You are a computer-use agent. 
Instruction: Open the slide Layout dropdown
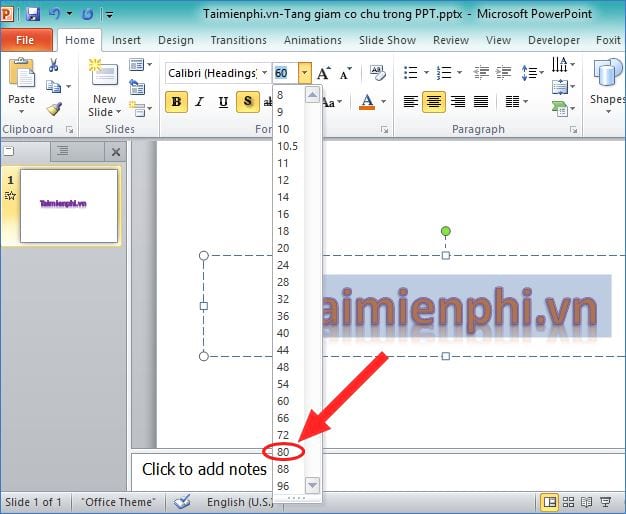point(140,65)
